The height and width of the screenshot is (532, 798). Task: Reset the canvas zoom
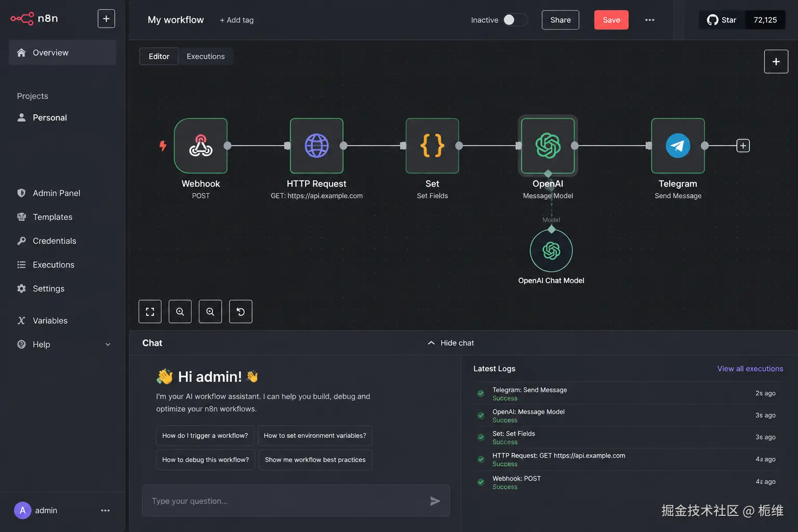click(x=241, y=312)
